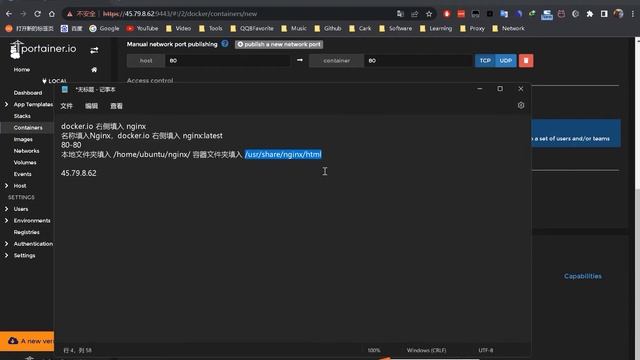Image resolution: width=640 pixels, height=360 pixels.
Task: Open Chrome three-dot menu
Action: point(633,14)
